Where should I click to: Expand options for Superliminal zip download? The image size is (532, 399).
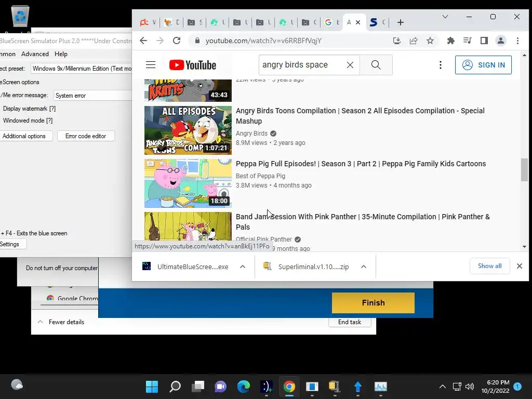click(363, 267)
